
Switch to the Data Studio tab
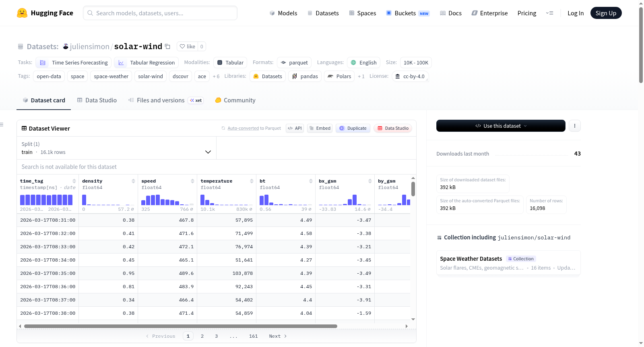pyautogui.click(x=97, y=100)
